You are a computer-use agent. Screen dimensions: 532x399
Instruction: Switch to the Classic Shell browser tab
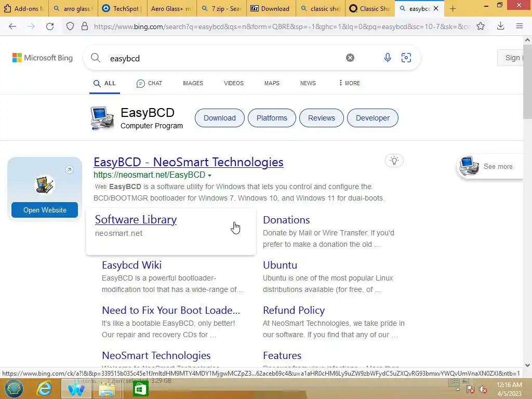(370, 8)
